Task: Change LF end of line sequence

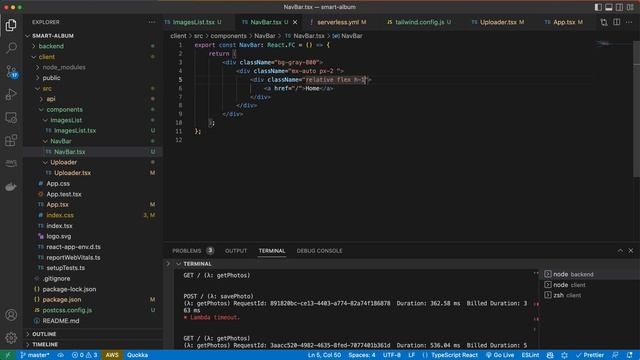Action: (411, 355)
